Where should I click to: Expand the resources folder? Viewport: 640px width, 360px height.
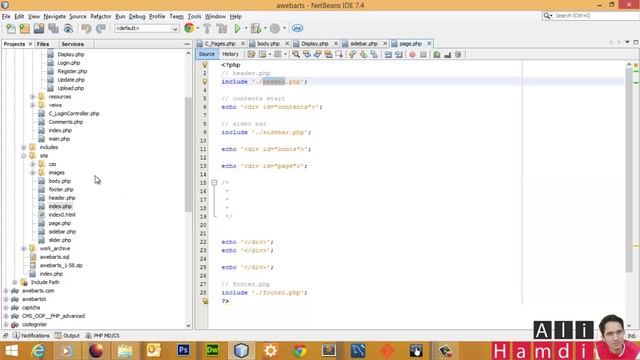[33, 97]
